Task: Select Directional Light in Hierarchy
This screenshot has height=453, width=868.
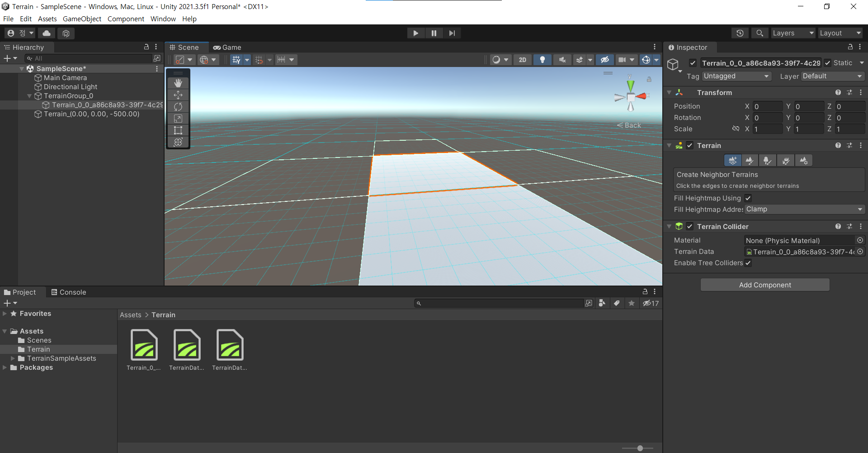Action: click(x=70, y=87)
